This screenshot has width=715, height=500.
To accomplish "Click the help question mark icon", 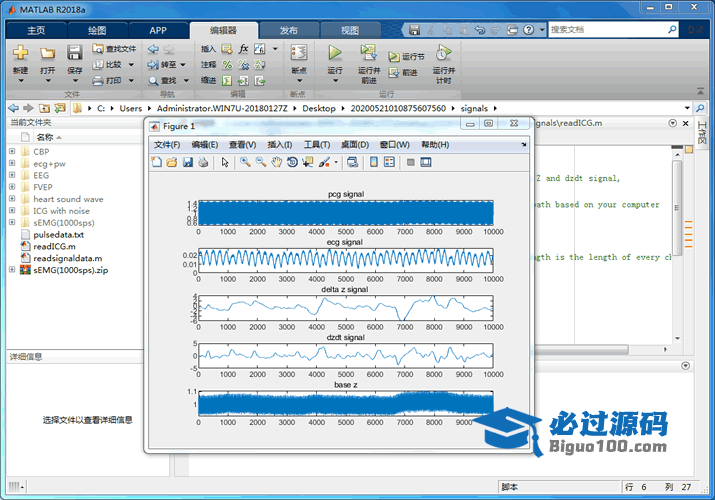I will 528,30.
